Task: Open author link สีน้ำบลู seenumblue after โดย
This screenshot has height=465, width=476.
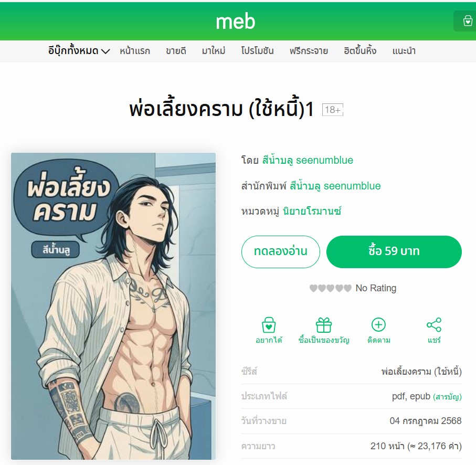Action: (x=308, y=160)
